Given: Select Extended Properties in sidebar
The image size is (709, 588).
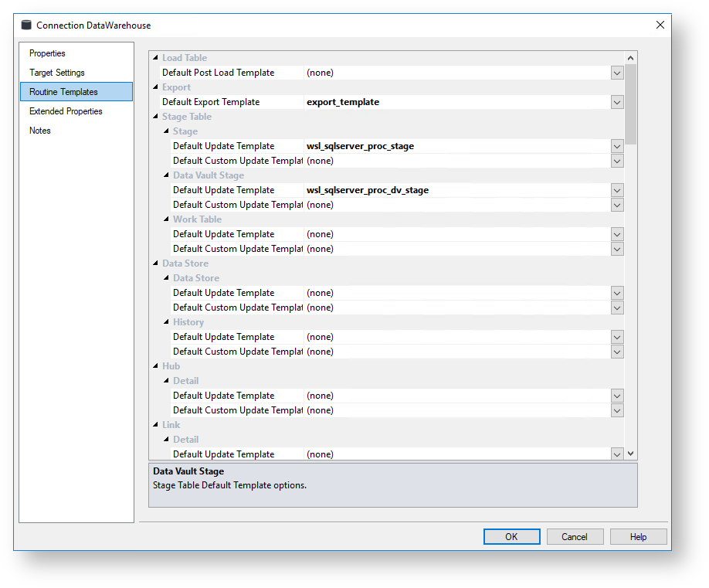Looking at the screenshot, I should (x=66, y=111).
